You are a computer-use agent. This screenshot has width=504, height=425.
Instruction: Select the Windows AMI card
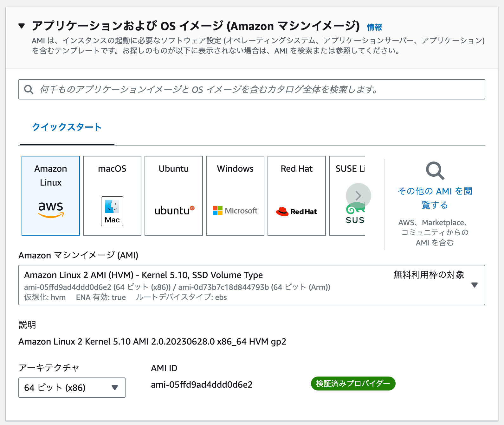click(x=235, y=196)
